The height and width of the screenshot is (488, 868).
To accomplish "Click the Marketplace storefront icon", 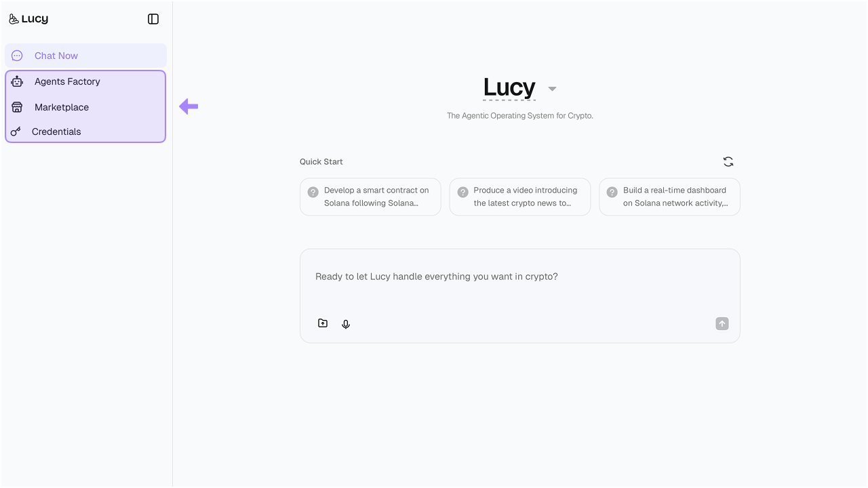I will click(17, 107).
